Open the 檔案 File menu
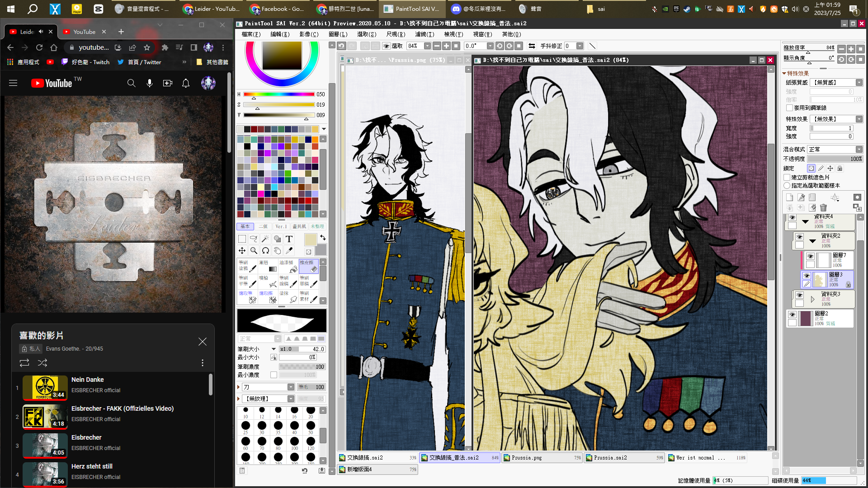 (x=251, y=34)
